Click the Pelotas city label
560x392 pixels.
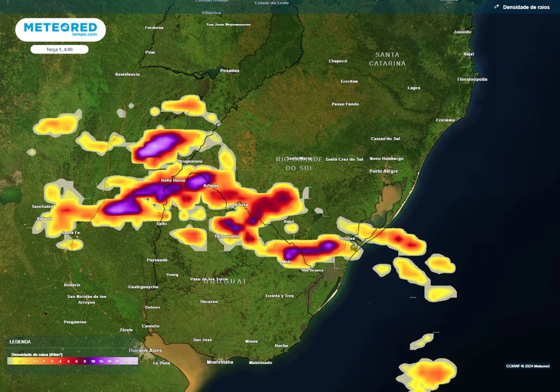click(347, 238)
